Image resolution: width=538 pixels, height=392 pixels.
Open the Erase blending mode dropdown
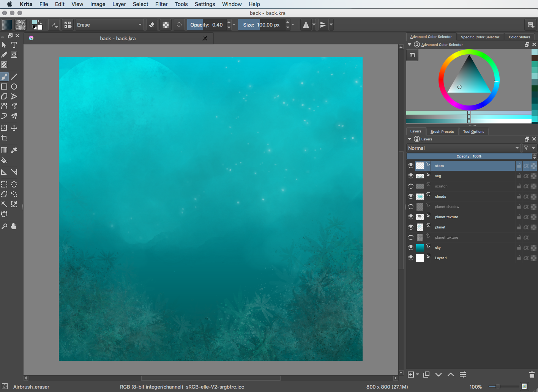109,25
